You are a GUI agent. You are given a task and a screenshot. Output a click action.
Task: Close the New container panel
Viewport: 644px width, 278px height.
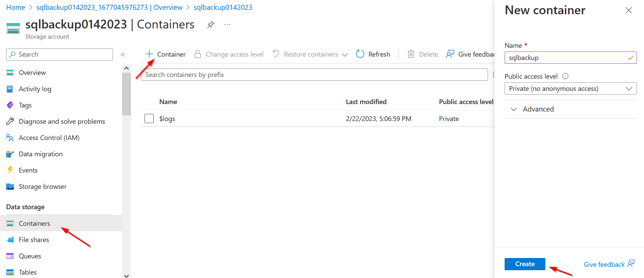628,10
